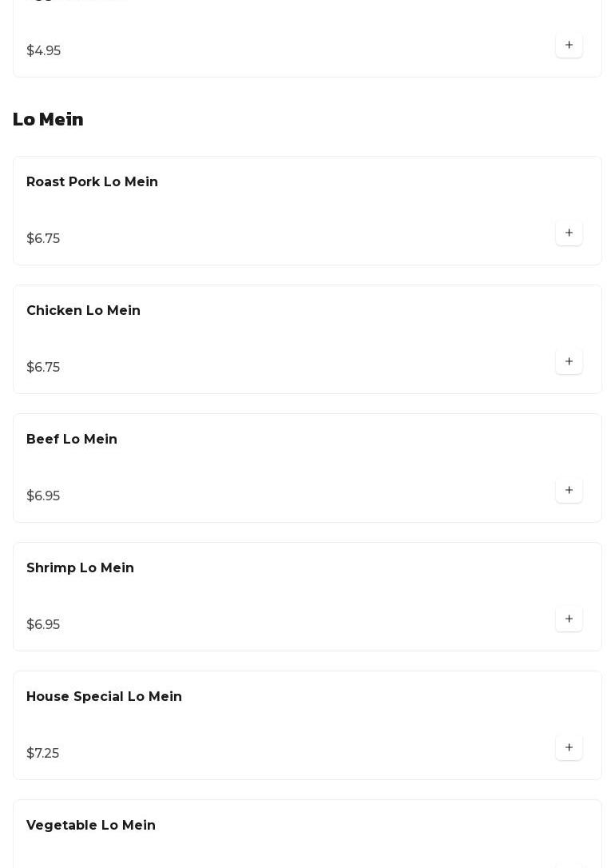615x868 pixels.
Task: Open Vegetable Lo Mein menu item
Action: [x=91, y=826]
